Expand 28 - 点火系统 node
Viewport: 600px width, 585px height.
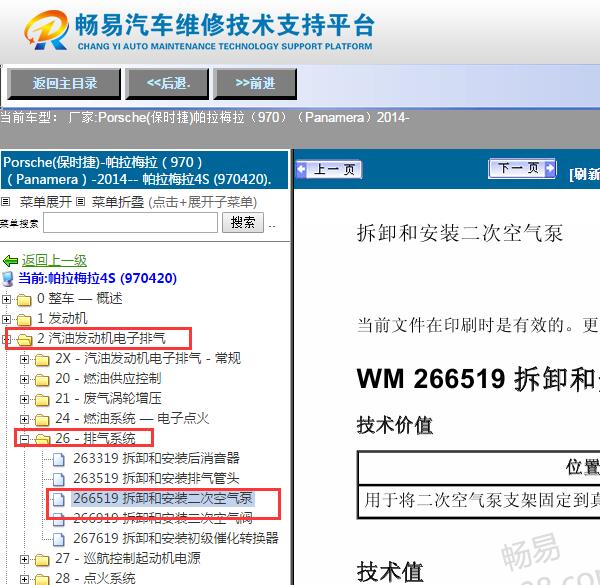pyautogui.click(x=24, y=579)
